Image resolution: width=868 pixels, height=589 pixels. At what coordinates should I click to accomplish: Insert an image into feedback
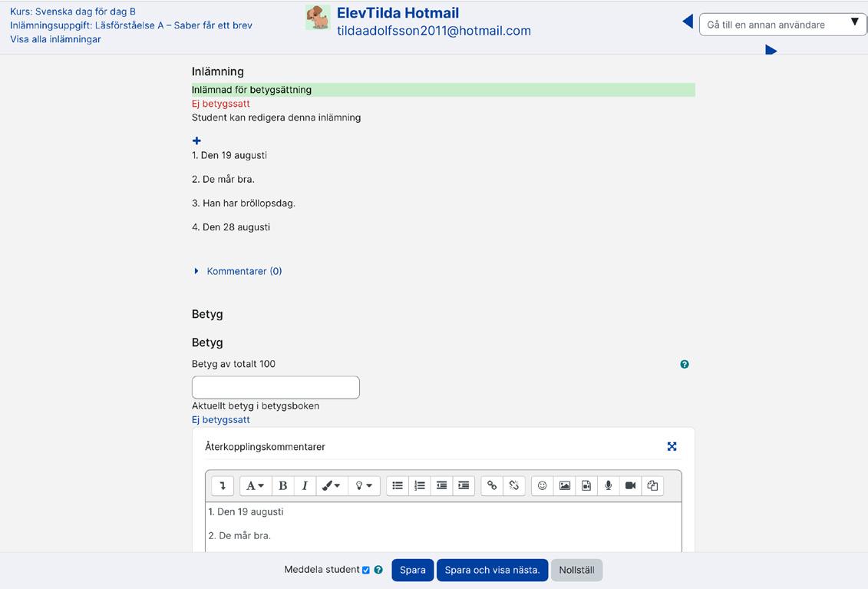[x=564, y=485]
